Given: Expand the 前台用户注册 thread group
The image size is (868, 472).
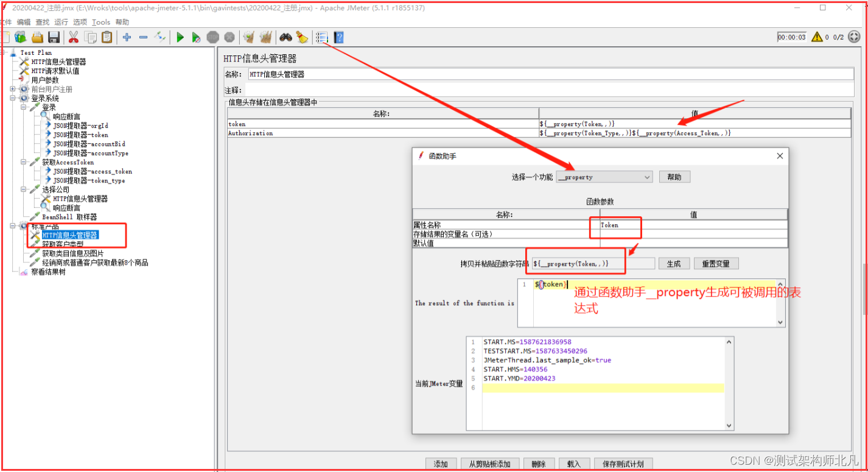Looking at the screenshot, I should coord(13,89).
